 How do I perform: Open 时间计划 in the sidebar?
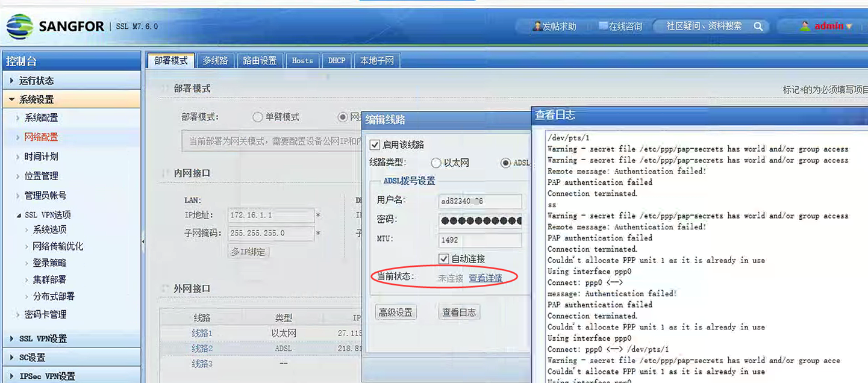[x=41, y=157]
